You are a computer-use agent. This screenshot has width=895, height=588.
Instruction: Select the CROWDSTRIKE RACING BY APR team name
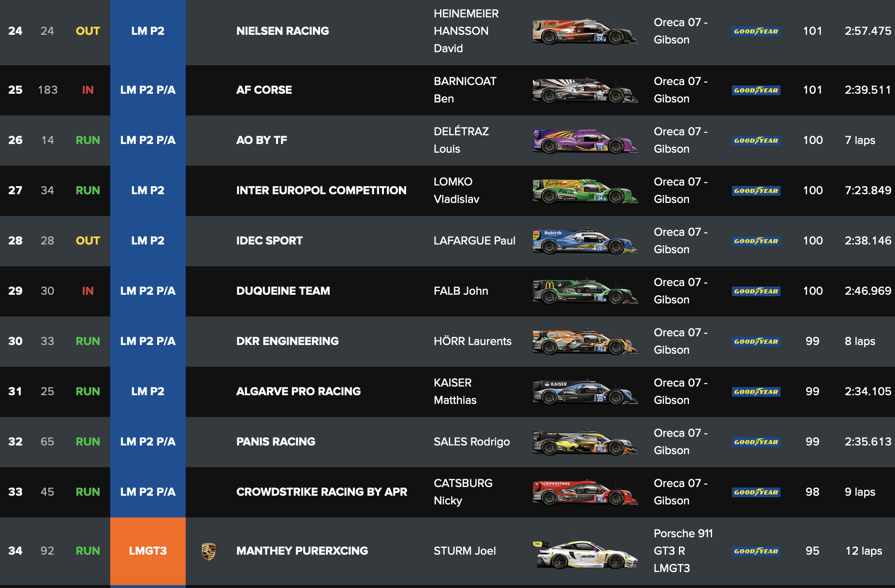(x=322, y=492)
